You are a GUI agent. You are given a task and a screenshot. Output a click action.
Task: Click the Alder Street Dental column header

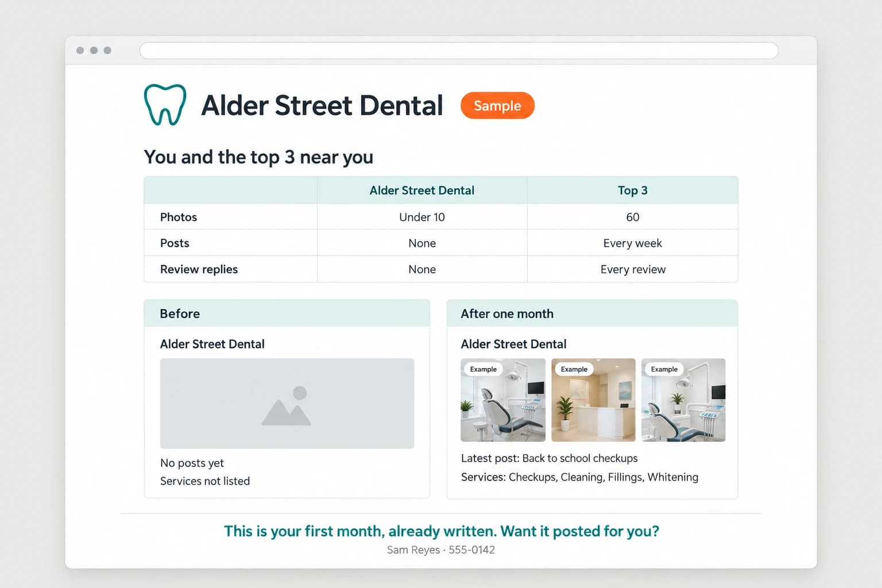[x=422, y=191]
